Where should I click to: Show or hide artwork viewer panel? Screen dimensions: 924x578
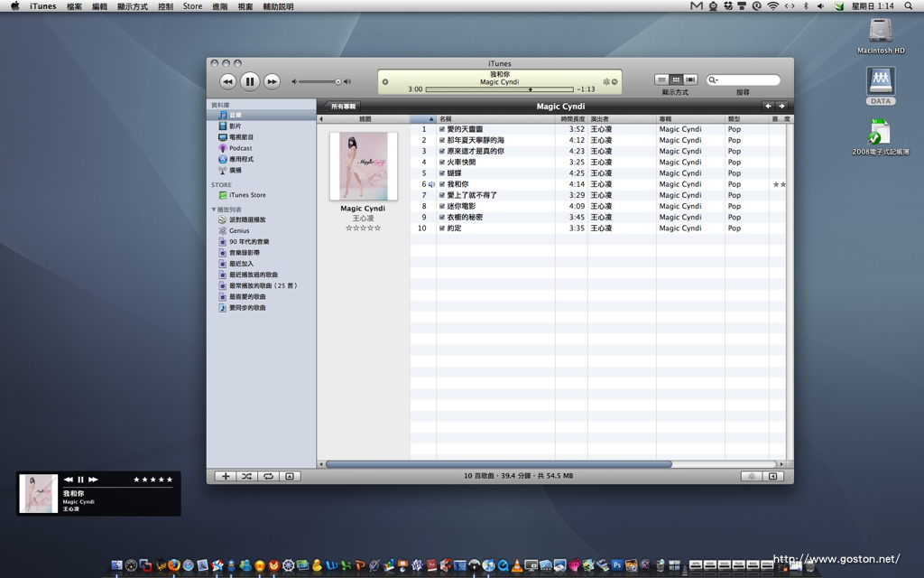coord(290,476)
